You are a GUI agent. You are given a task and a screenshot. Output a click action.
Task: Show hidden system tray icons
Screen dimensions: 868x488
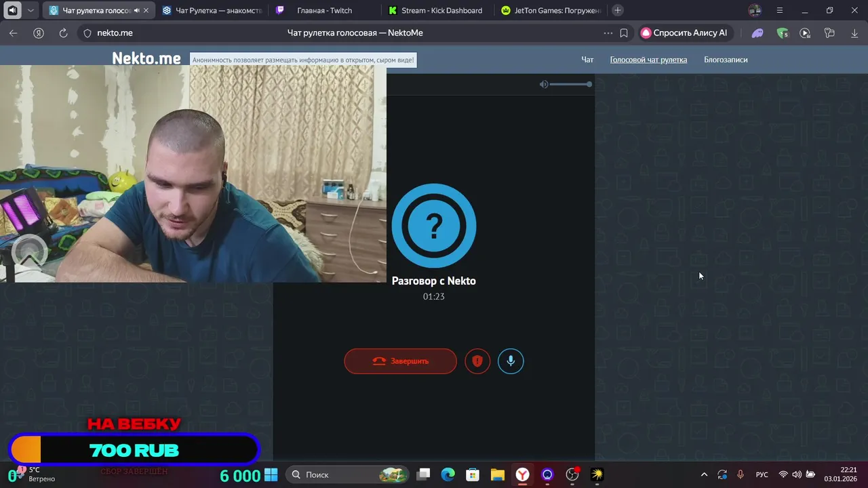pos(704,474)
